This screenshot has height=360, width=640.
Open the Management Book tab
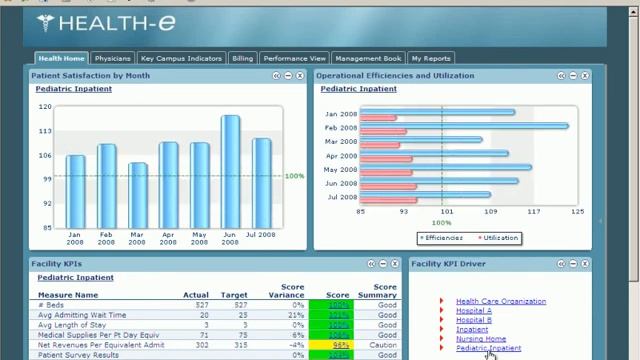click(368, 58)
